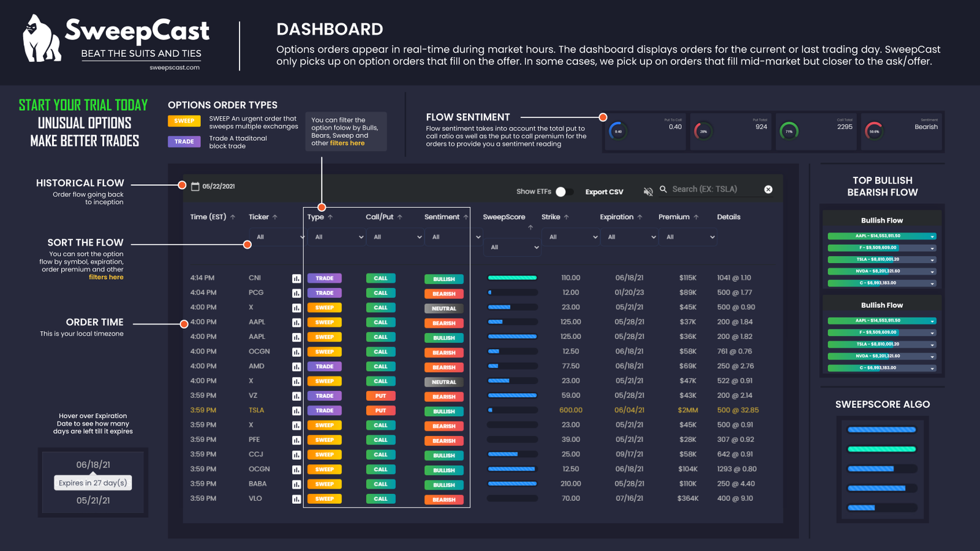
Task: Open chart icon for the CNI row
Action: 296,279
